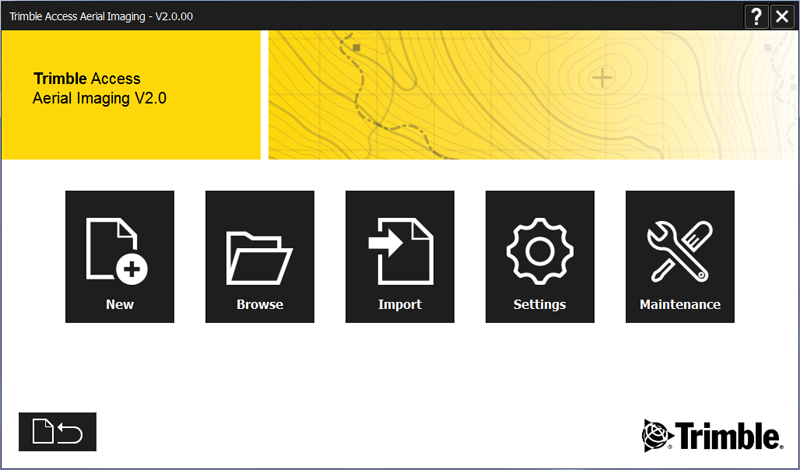Close the Aerial Imaging window
The width and height of the screenshot is (800, 470).
pos(782,17)
